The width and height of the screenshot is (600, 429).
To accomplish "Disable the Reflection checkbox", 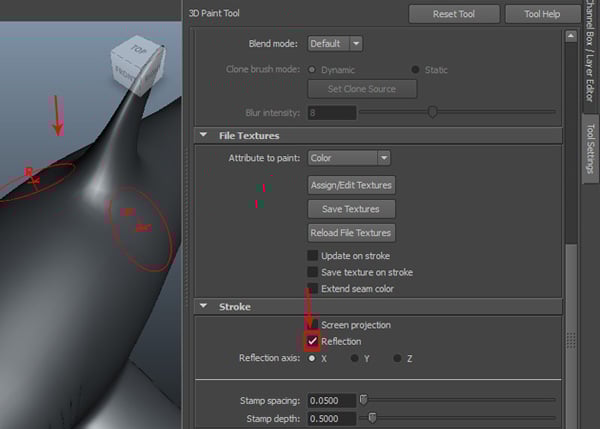I will 313,342.
